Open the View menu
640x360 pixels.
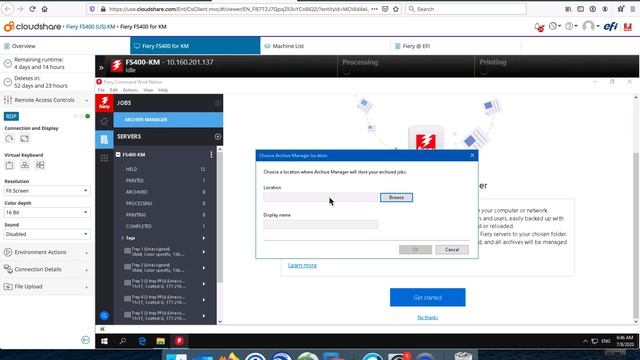148,90
